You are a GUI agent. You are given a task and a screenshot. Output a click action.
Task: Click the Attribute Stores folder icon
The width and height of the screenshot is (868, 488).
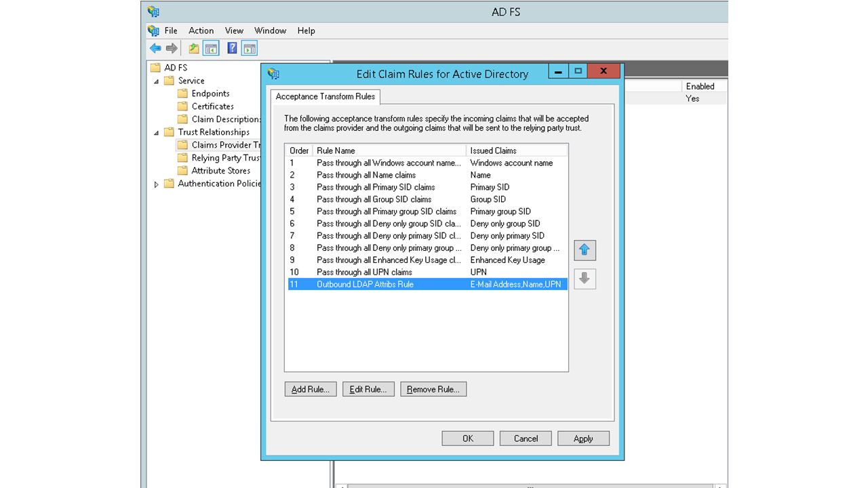(182, 171)
